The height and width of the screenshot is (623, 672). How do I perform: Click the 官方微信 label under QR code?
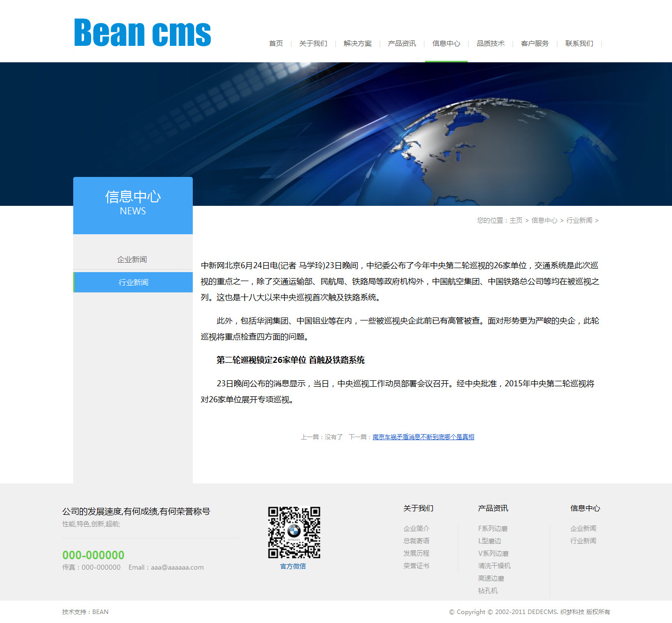click(x=293, y=566)
